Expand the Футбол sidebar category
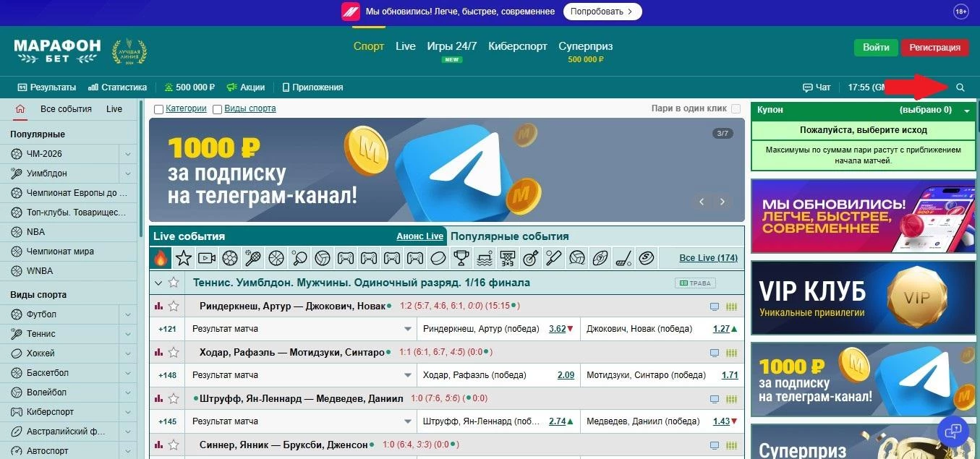The height and width of the screenshot is (459, 980). click(127, 314)
